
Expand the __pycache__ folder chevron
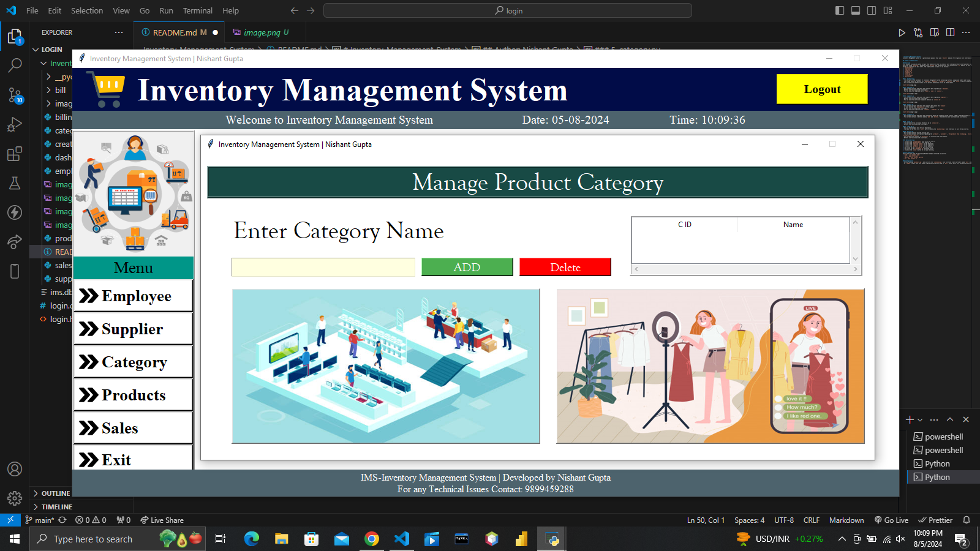(48, 77)
